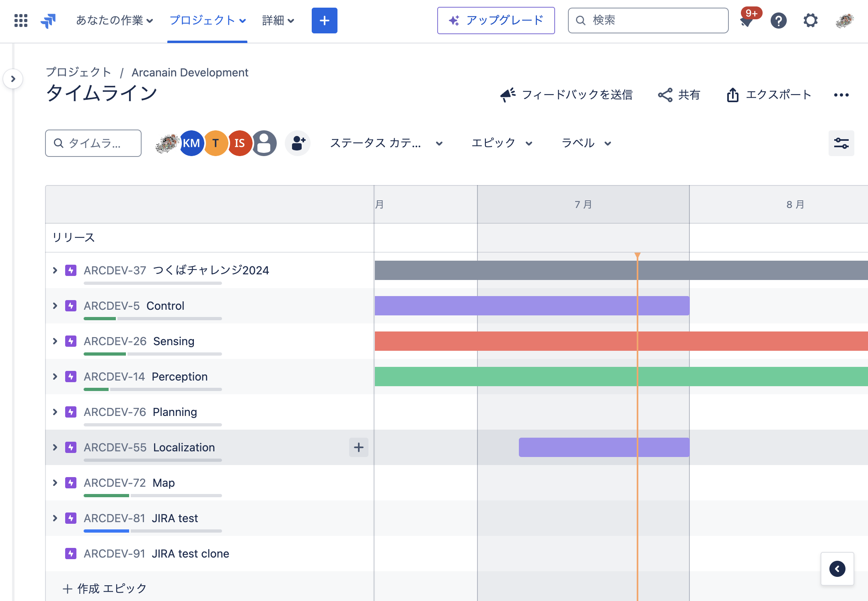Open the notifications bell with 9+ badge
Screen dimensions: 868x601
pyautogui.click(x=747, y=21)
